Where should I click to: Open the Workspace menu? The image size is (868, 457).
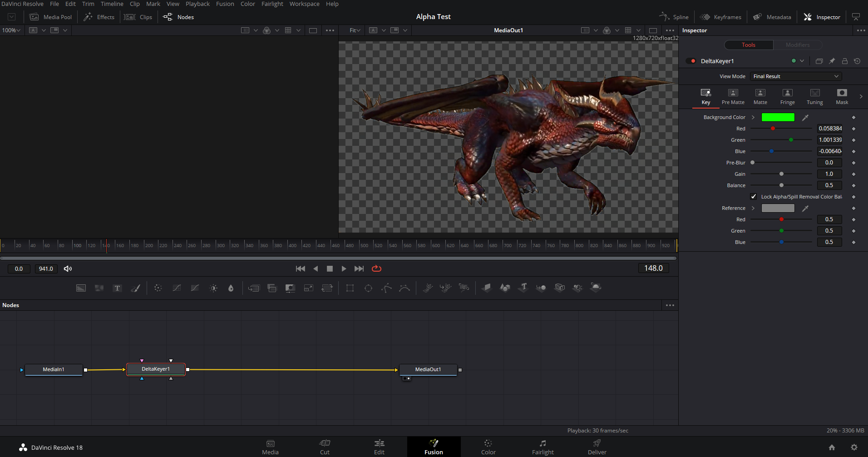coord(304,4)
